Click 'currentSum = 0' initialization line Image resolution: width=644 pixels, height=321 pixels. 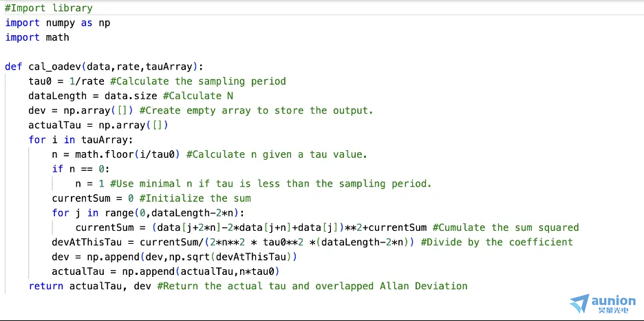tap(93, 198)
